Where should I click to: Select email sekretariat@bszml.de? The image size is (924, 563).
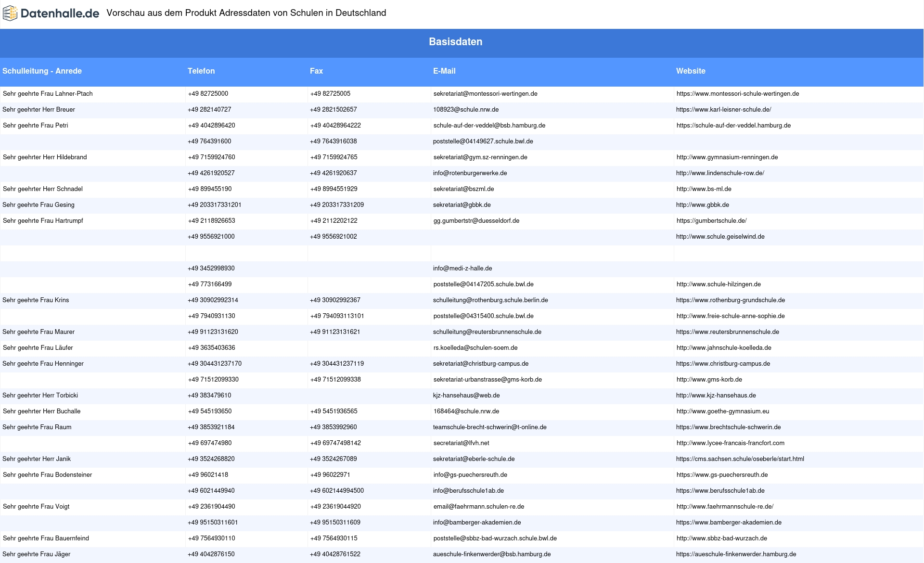pos(463,189)
